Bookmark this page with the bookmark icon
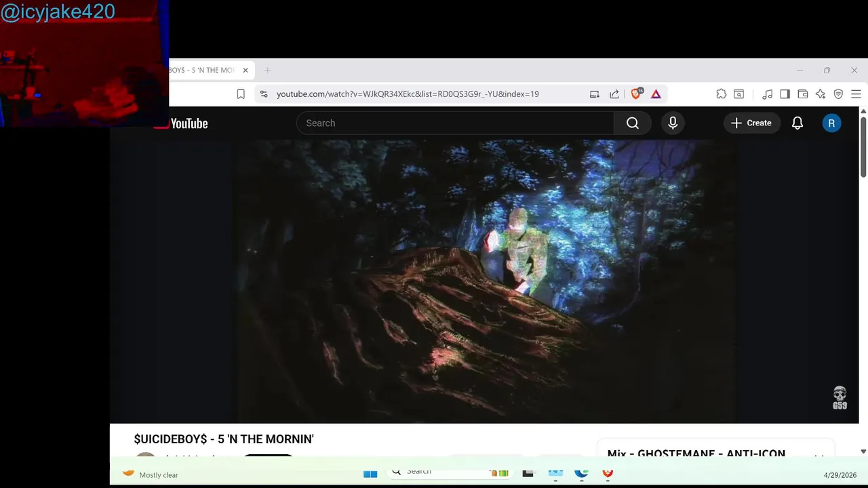 tap(241, 94)
